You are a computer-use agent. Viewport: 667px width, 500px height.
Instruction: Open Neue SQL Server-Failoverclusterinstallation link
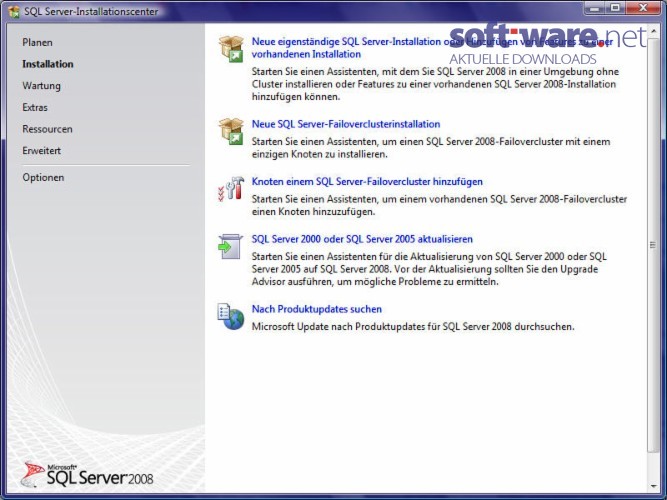[x=346, y=124]
